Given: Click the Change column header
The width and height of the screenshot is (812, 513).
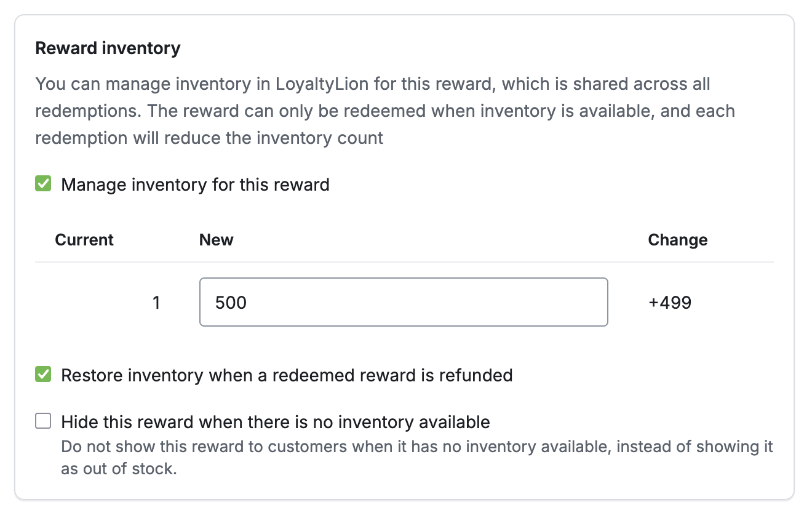Looking at the screenshot, I should tap(677, 240).
